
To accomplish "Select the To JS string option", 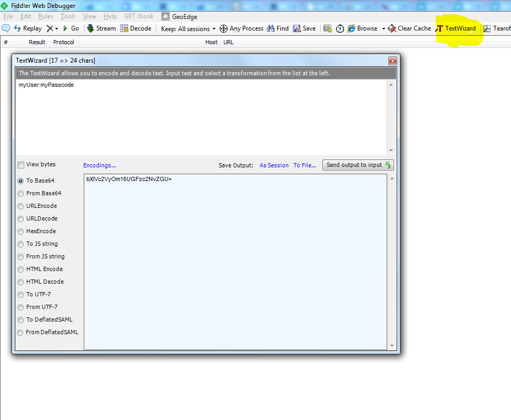I will pos(21,244).
